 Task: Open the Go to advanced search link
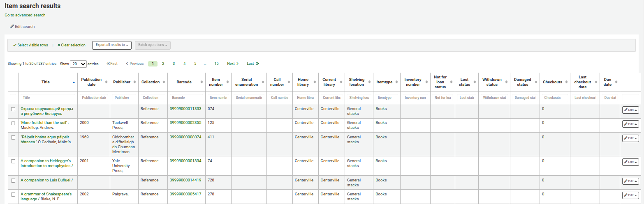25,15
